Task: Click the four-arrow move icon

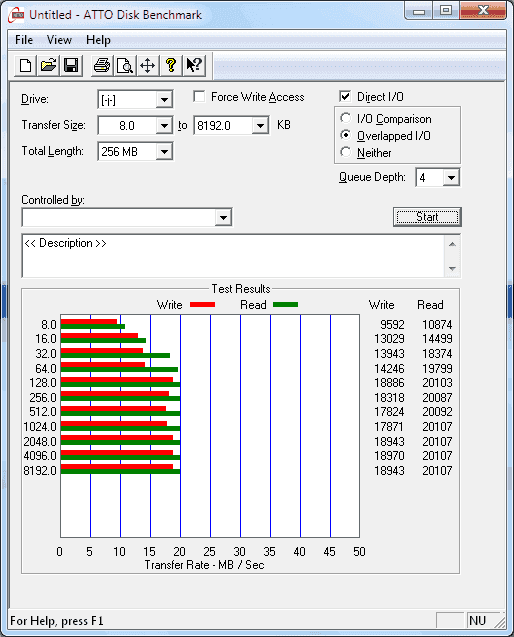Action: click(147, 65)
